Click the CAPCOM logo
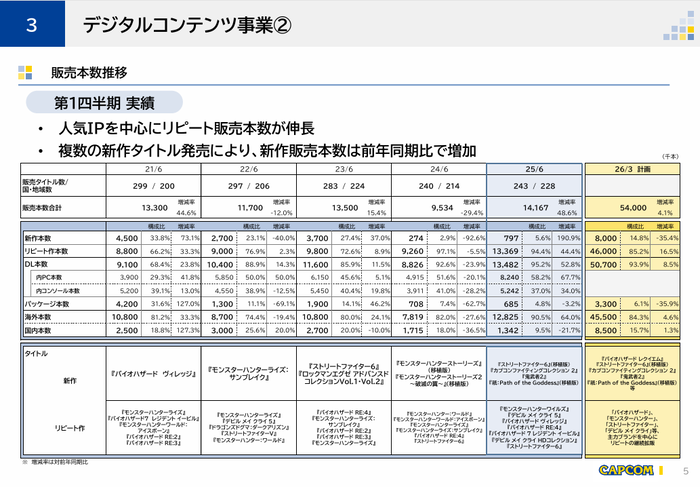 626,470
